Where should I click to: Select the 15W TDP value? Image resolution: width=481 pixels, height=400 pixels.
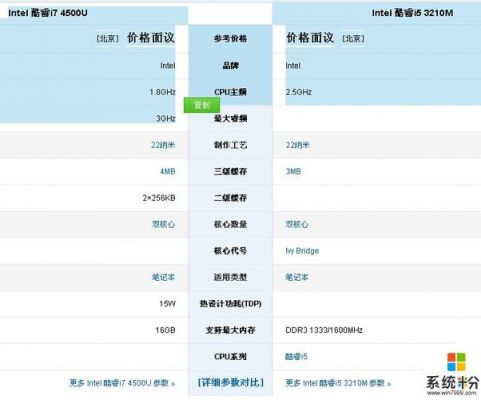tap(167, 304)
